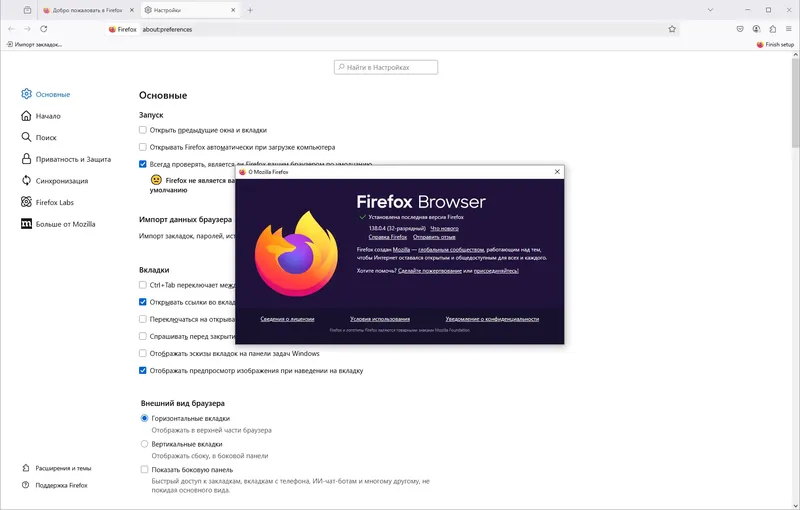Click Сделайте пожертвование link
This screenshot has height=510, width=800.
pos(430,271)
